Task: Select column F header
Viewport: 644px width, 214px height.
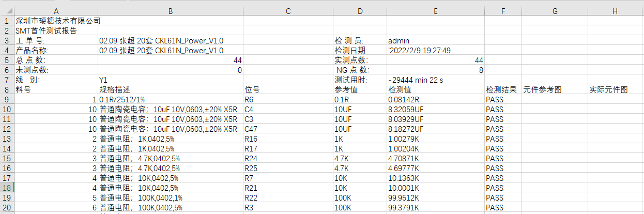Action: pos(503,11)
